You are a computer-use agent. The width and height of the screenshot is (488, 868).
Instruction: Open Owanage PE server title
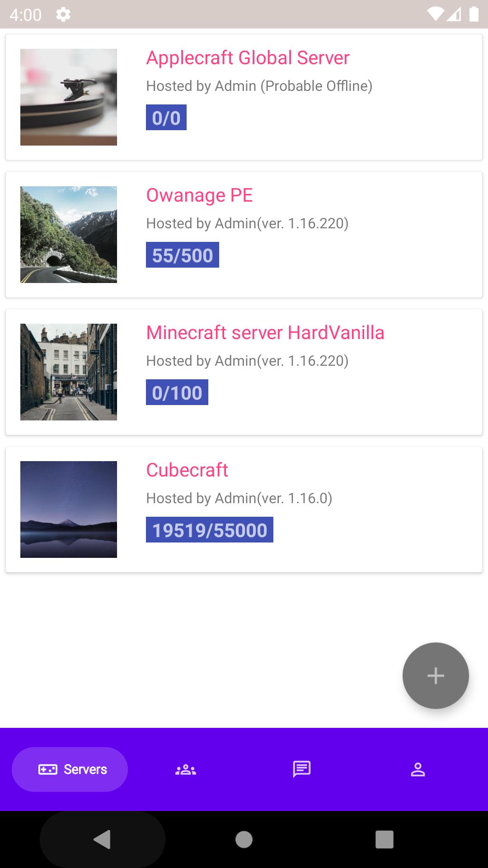[x=199, y=195]
